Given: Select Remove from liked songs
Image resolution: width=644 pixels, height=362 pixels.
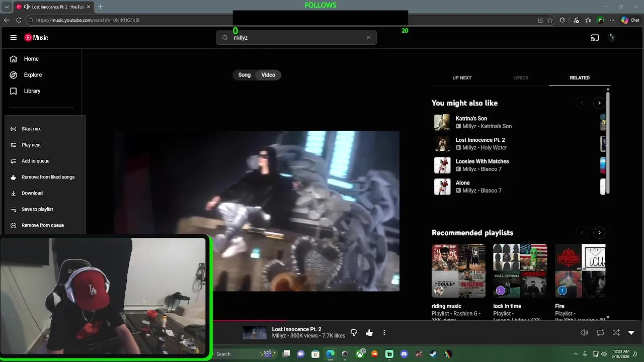Looking at the screenshot, I should click(45, 177).
